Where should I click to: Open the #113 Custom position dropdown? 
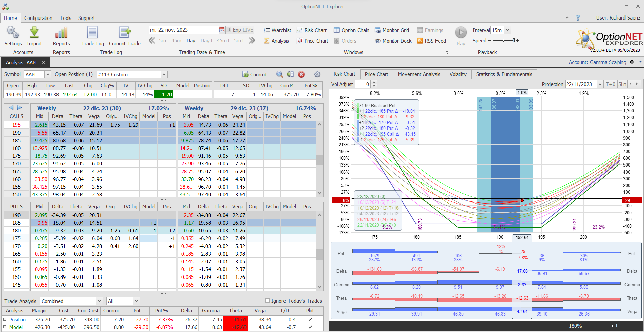(164, 74)
